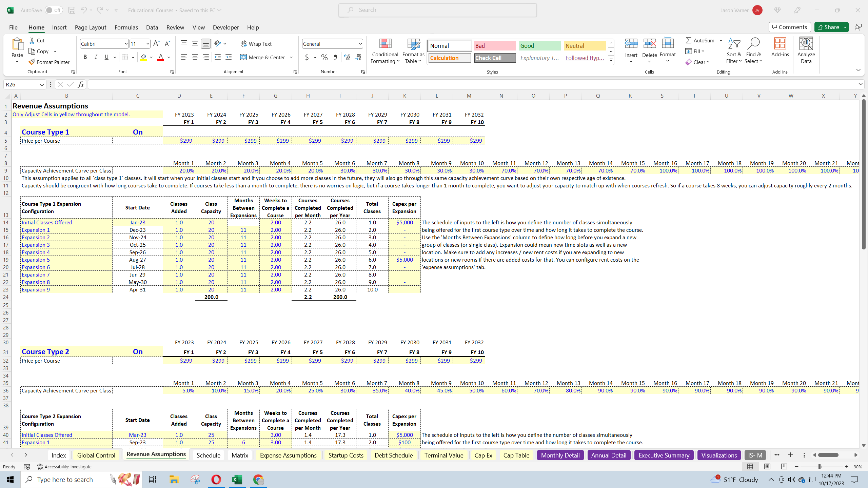Open the Borders dropdown arrow
The height and width of the screenshot is (488, 868).
pos(133,57)
